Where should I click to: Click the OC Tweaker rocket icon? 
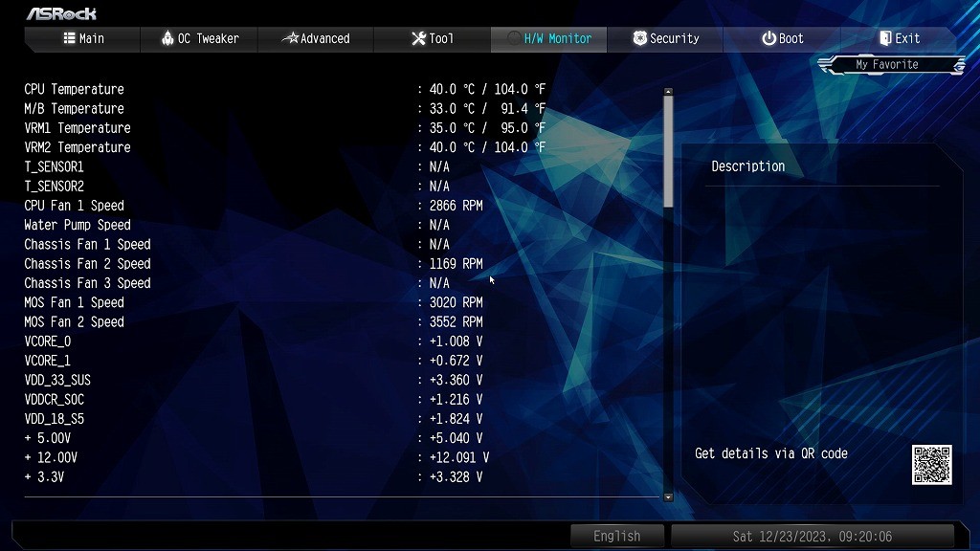[x=167, y=38]
